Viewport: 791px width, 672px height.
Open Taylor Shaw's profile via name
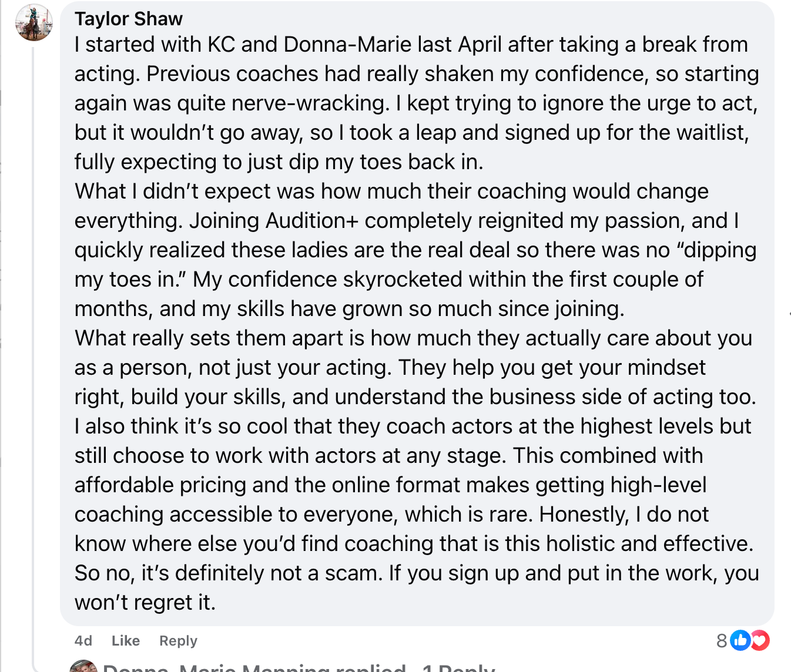(128, 19)
